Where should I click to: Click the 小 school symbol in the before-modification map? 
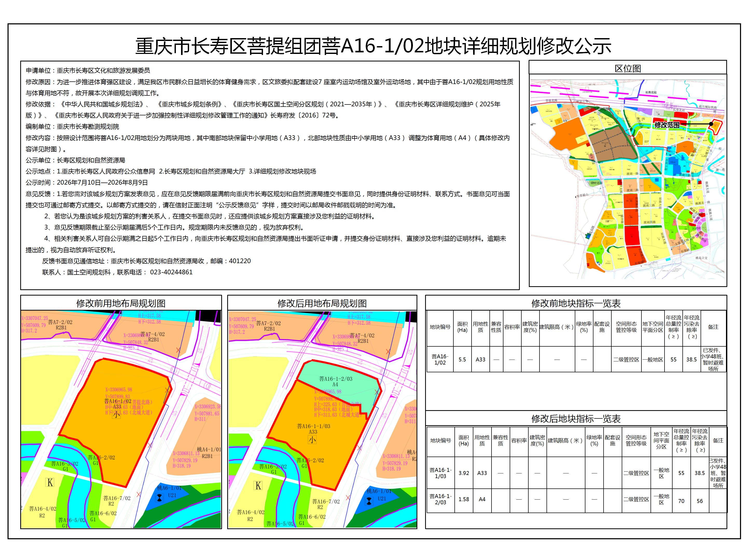[x=116, y=414]
